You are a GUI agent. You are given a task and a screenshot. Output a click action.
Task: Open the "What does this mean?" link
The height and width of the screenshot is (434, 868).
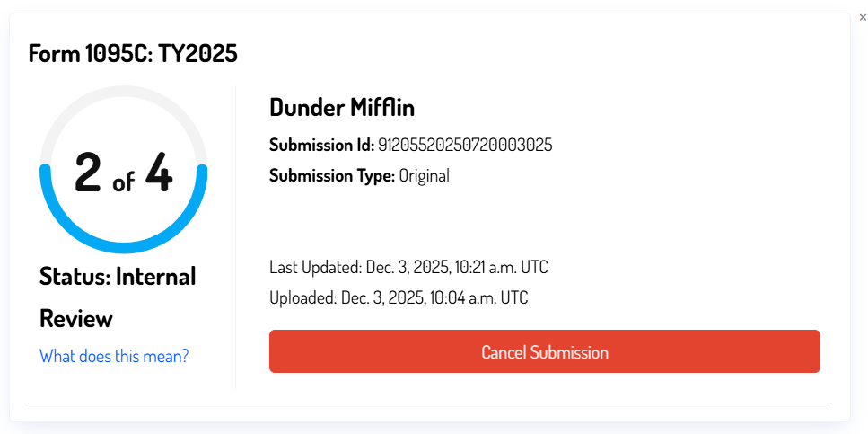(114, 356)
